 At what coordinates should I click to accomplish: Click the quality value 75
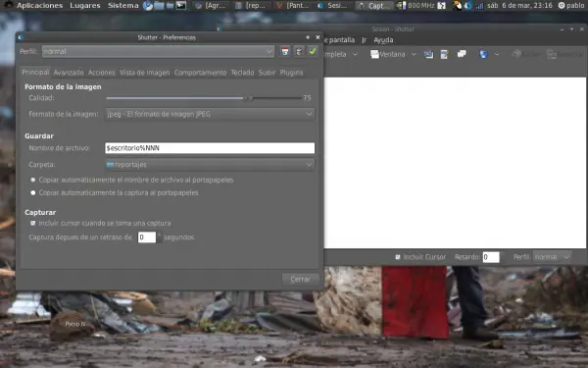pyautogui.click(x=307, y=98)
